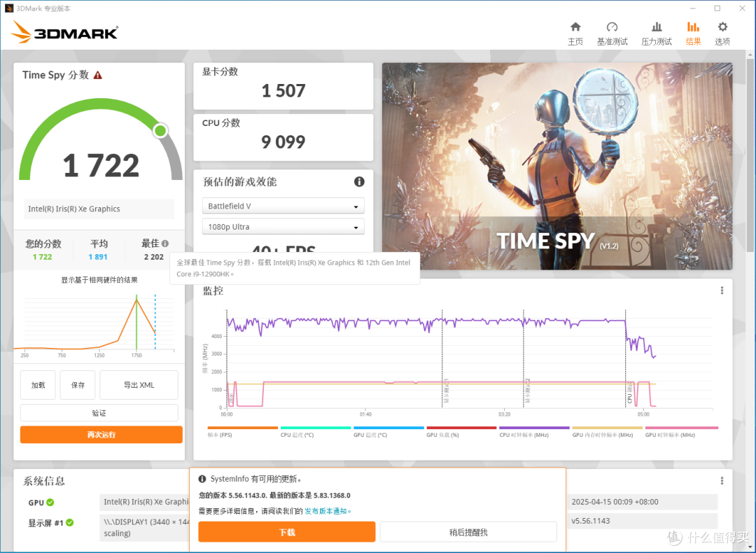Click the orange 再次运行 run again button
The width and height of the screenshot is (756, 553).
point(101,435)
